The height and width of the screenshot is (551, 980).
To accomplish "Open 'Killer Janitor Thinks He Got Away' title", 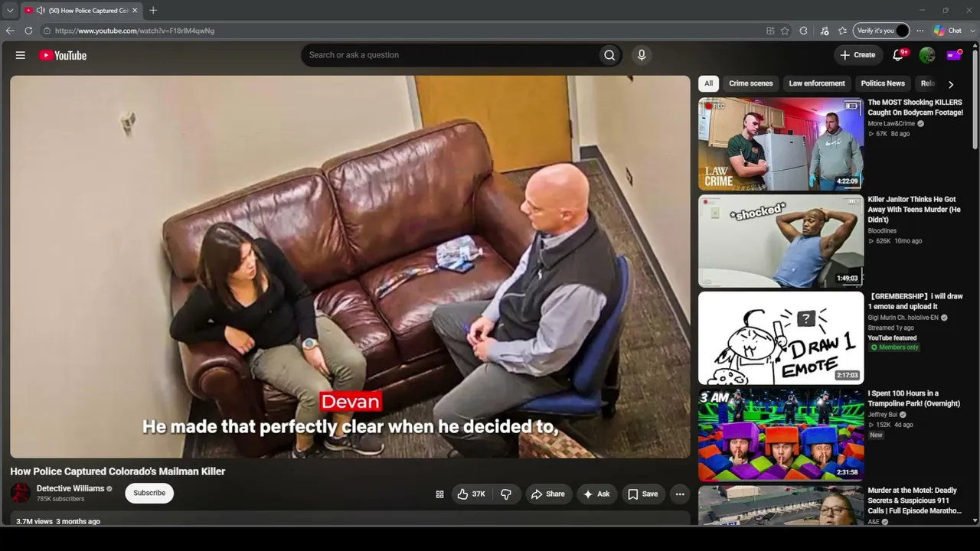I will (x=914, y=210).
